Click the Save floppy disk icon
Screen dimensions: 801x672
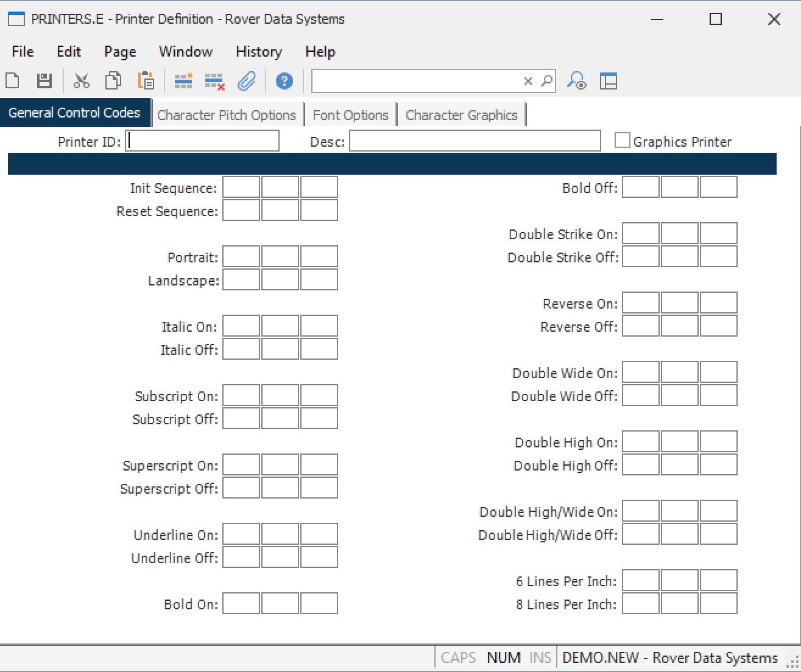(44, 81)
